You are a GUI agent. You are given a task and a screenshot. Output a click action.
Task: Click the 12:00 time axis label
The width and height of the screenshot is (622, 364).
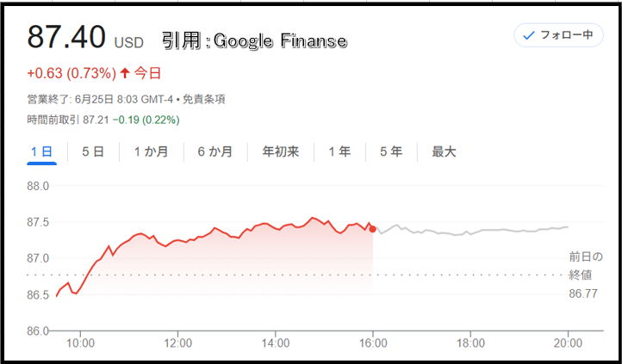tap(177, 342)
